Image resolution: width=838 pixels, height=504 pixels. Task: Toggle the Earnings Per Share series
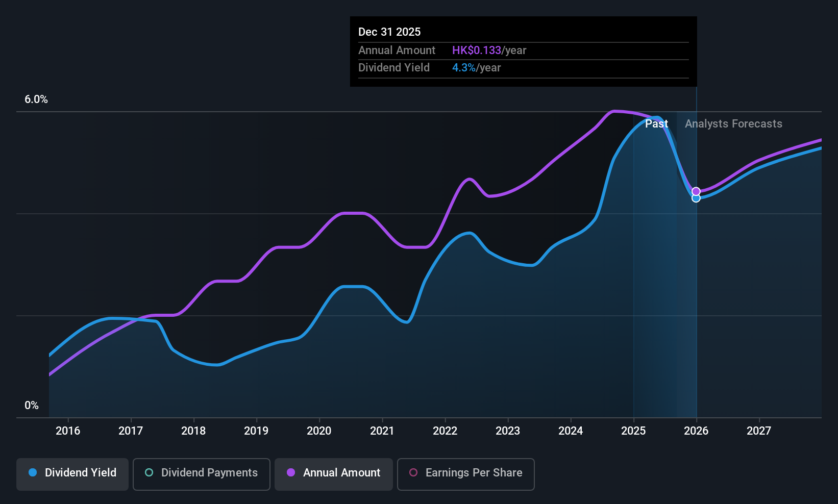466,474
